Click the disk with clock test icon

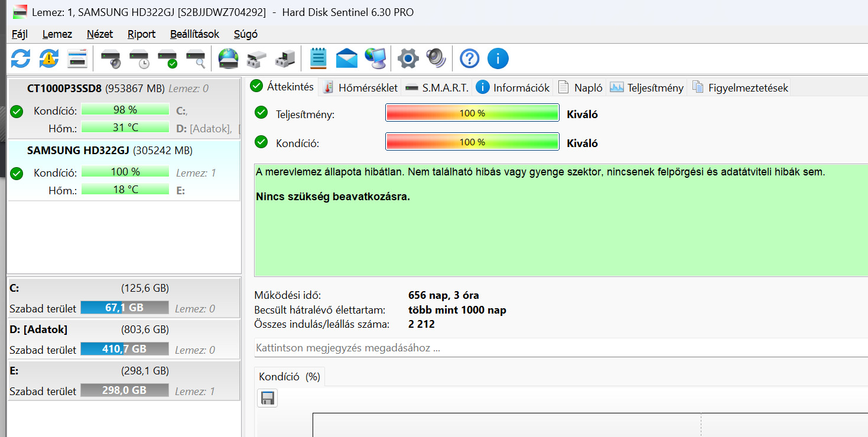tap(139, 59)
